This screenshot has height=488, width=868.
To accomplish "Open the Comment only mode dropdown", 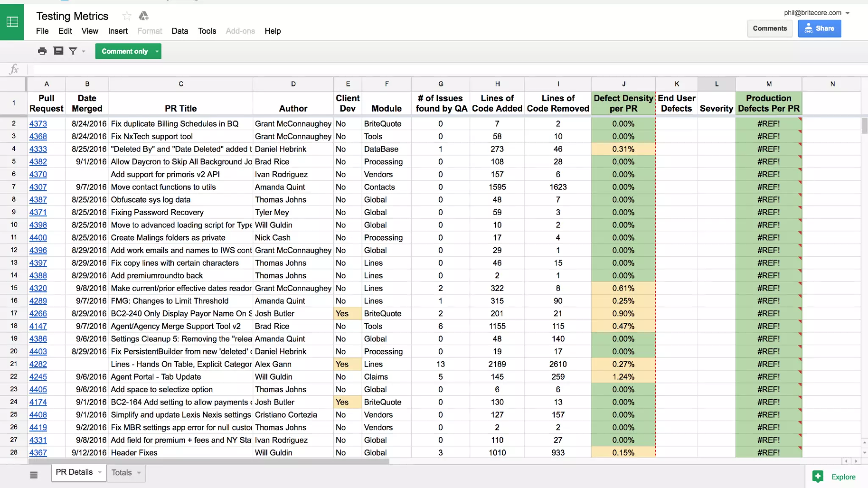I will 157,51.
